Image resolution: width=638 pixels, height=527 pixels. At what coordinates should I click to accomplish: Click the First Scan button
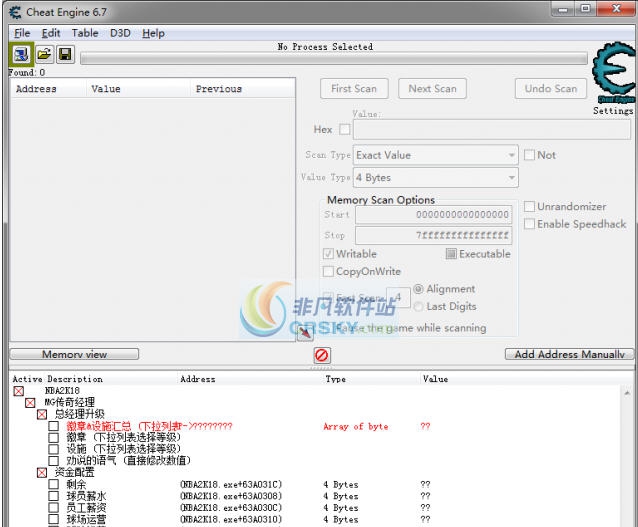(x=354, y=89)
